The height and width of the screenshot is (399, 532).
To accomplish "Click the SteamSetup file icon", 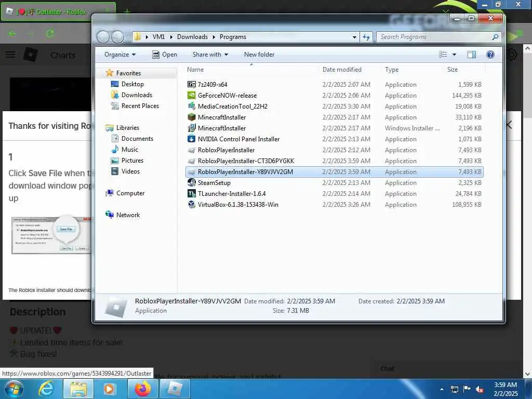I will (191, 182).
